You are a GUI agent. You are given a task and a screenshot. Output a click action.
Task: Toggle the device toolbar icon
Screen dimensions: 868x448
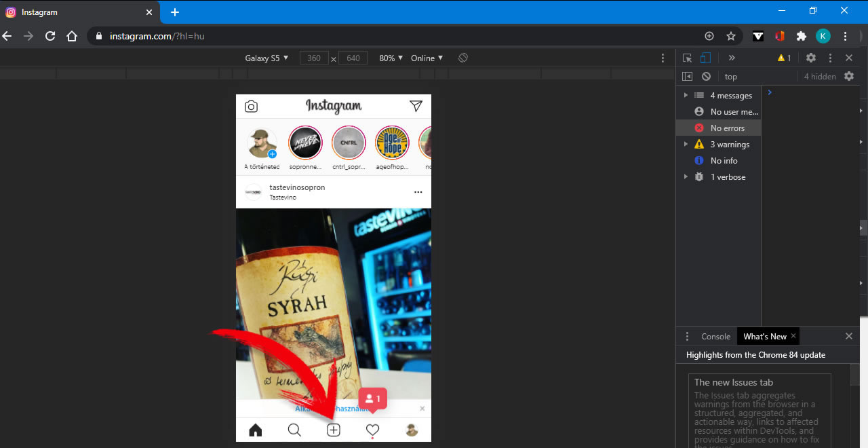(706, 58)
